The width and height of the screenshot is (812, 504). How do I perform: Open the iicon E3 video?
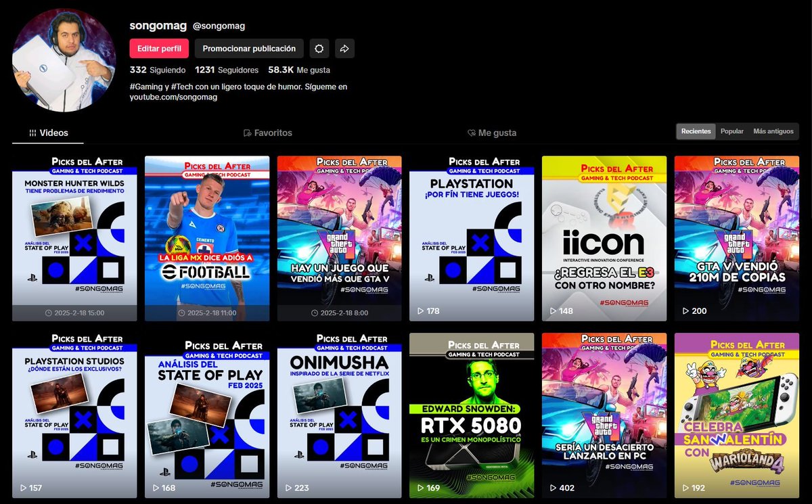(604, 238)
